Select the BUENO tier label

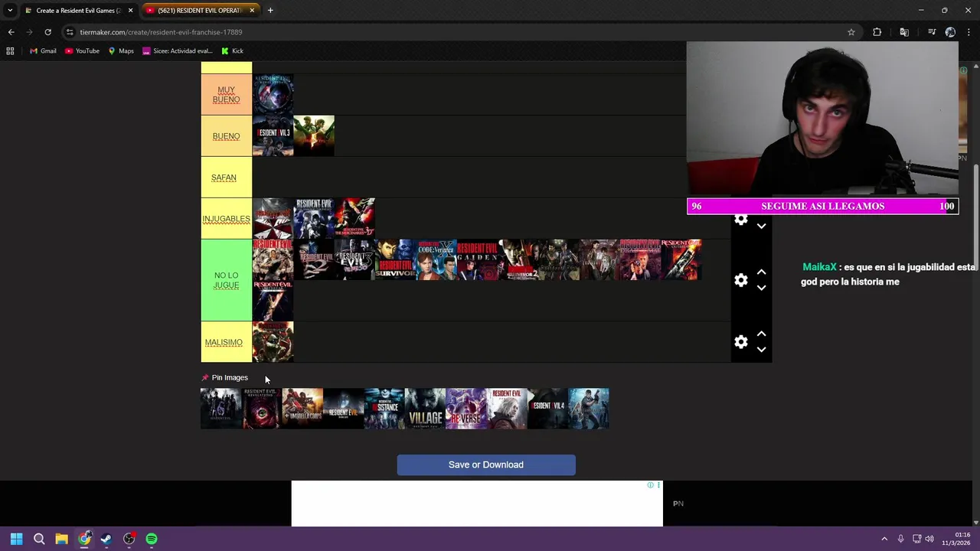click(226, 136)
